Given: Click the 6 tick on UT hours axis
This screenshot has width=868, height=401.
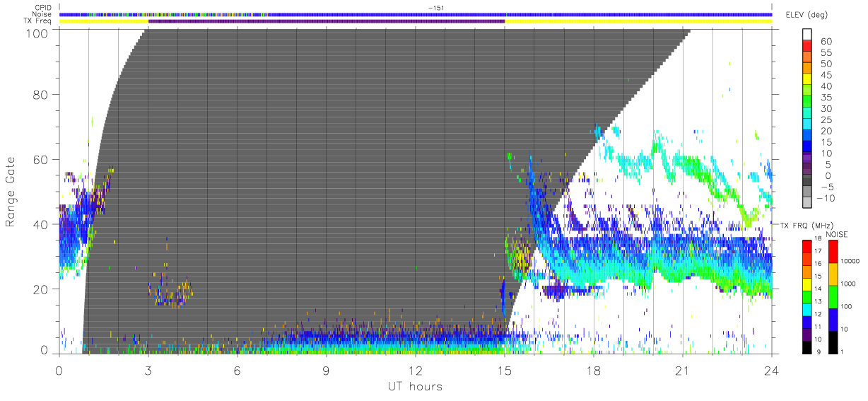Looking at the screenshot, I should tap(237, 371).
